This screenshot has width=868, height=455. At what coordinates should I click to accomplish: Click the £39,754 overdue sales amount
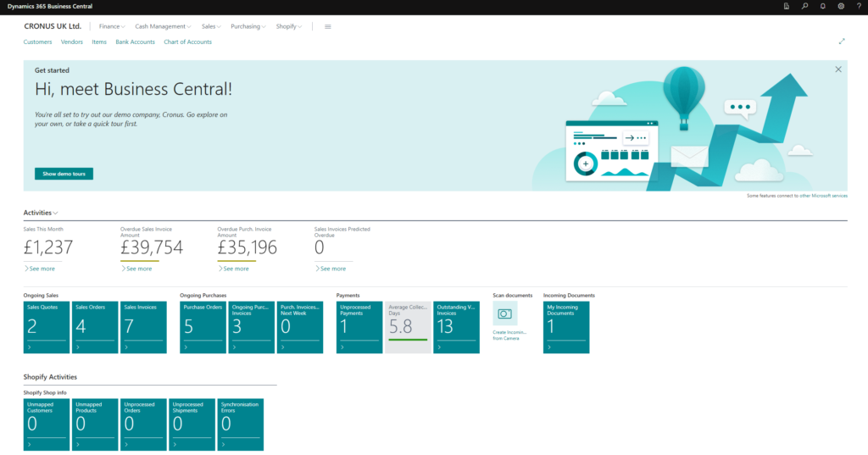pyautogui.click(x=152, y=247)
